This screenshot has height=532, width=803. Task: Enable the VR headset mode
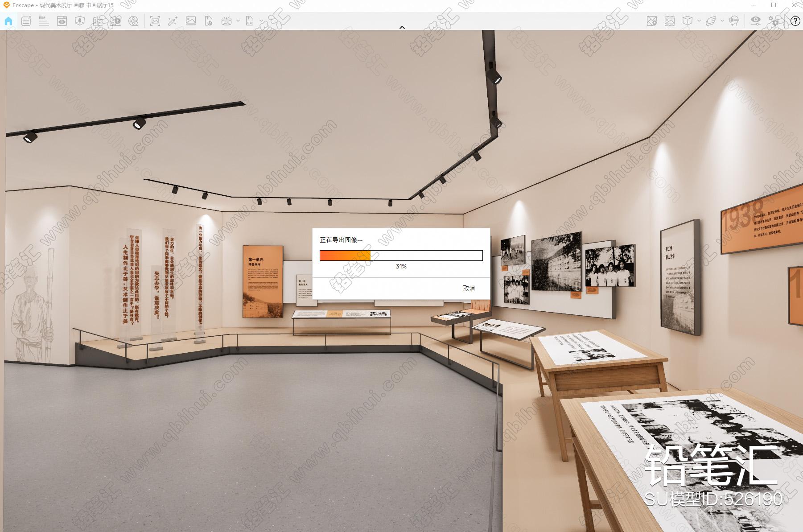734,21
